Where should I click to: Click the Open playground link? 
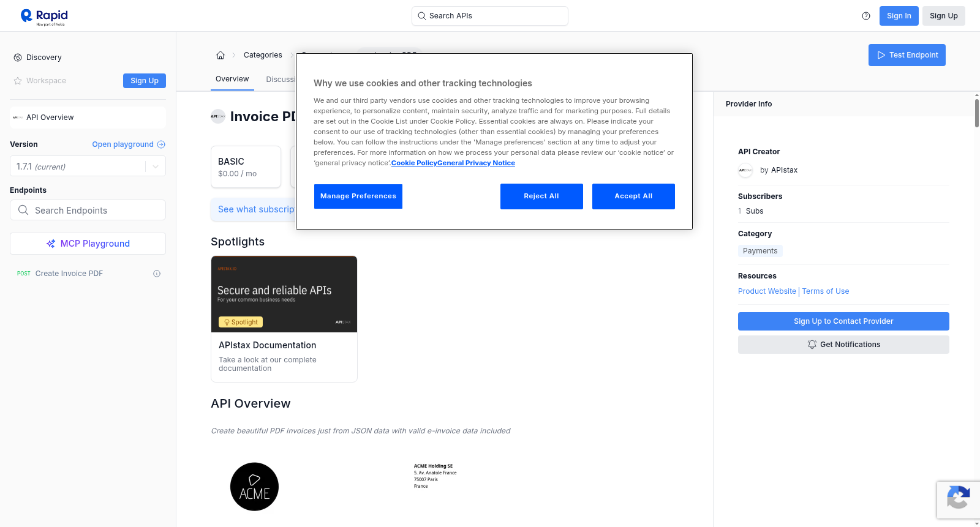[x=123, y=144]
